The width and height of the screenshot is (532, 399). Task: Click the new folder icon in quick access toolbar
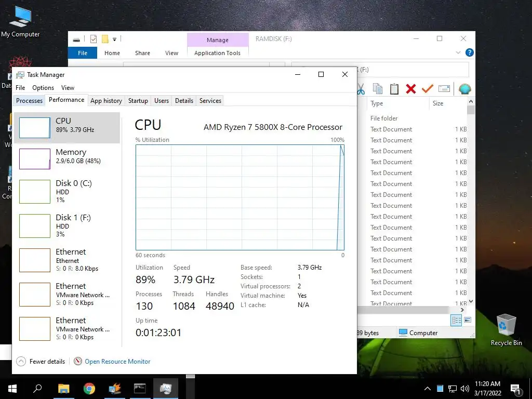pyautogui.click(x=105, y=39)
